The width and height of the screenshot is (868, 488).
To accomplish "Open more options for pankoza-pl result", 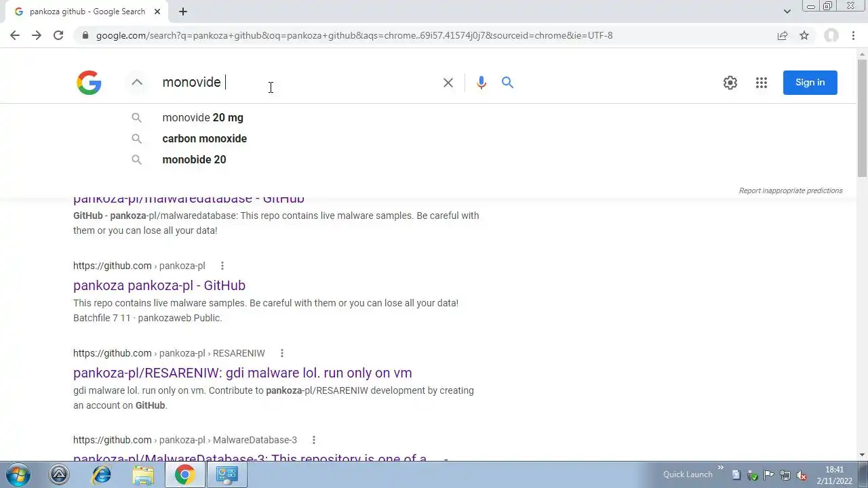I will (222, 266).
